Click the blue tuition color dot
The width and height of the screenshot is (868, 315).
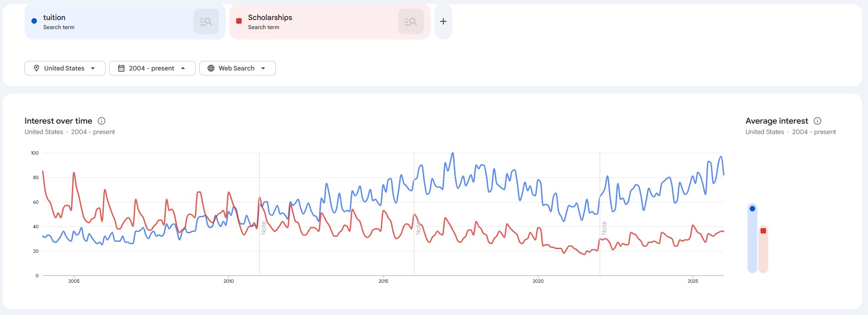click(34, 21)
